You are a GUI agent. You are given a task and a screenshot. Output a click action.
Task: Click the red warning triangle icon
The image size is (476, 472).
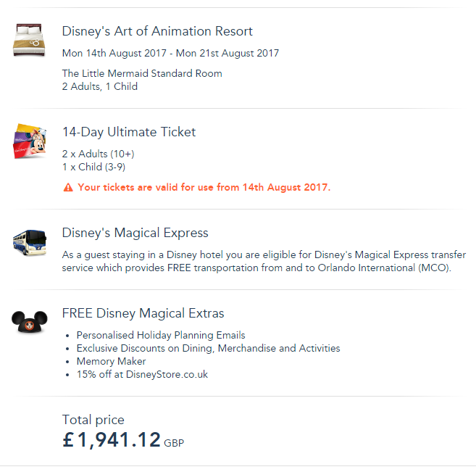point(68,187)
